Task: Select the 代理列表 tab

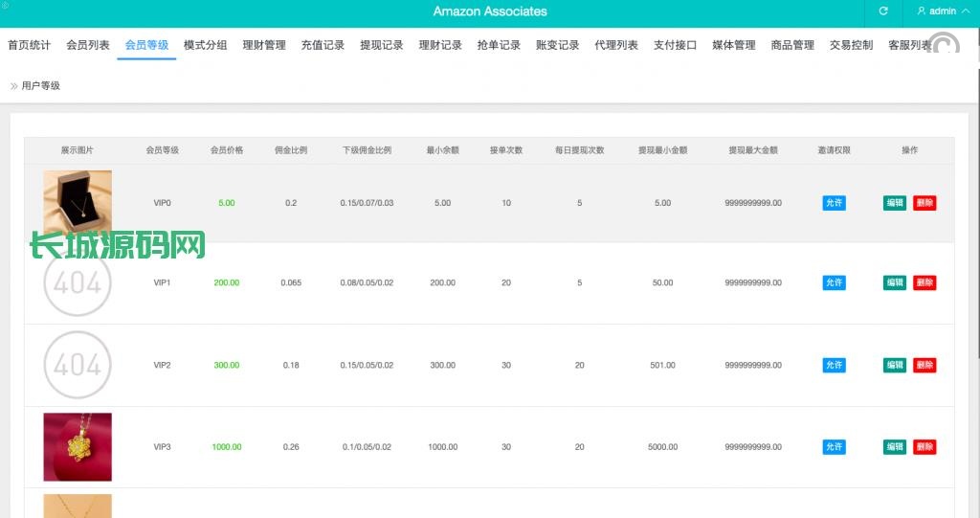Action: pos(616,45)
